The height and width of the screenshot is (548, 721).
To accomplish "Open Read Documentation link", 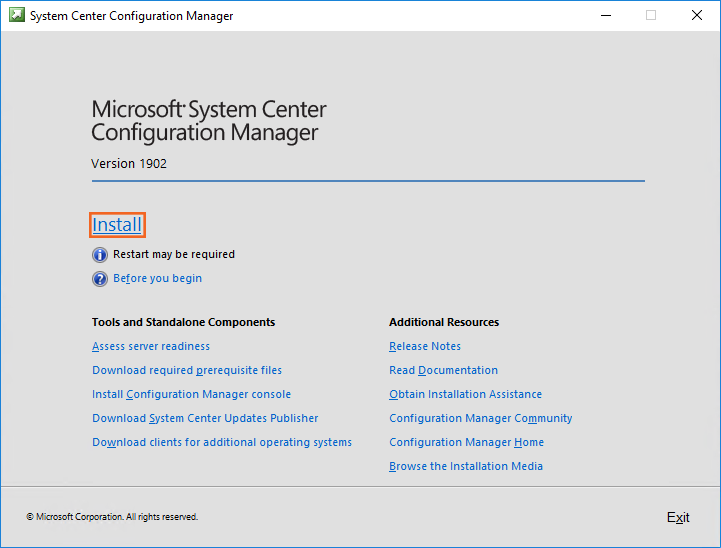I will (443, 370).
